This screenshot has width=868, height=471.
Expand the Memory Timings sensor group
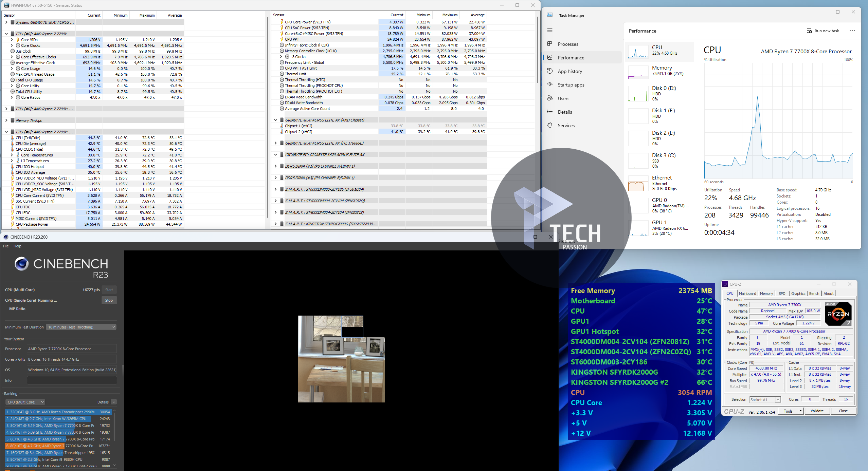coord(6,120)
